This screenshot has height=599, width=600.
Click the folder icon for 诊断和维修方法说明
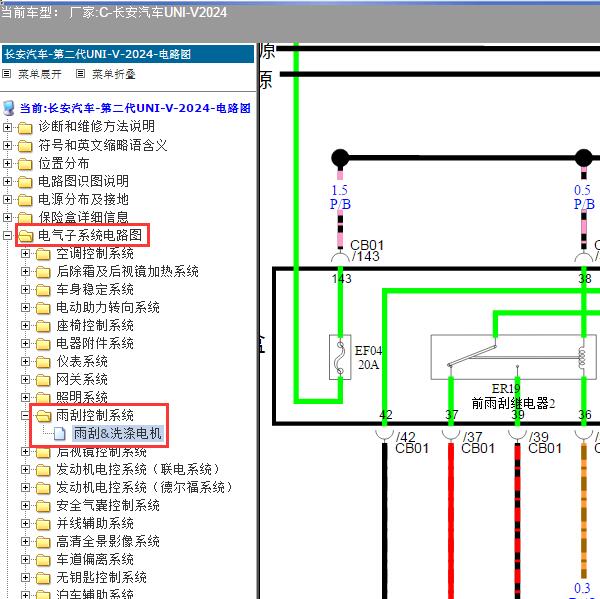click(25, 128)
